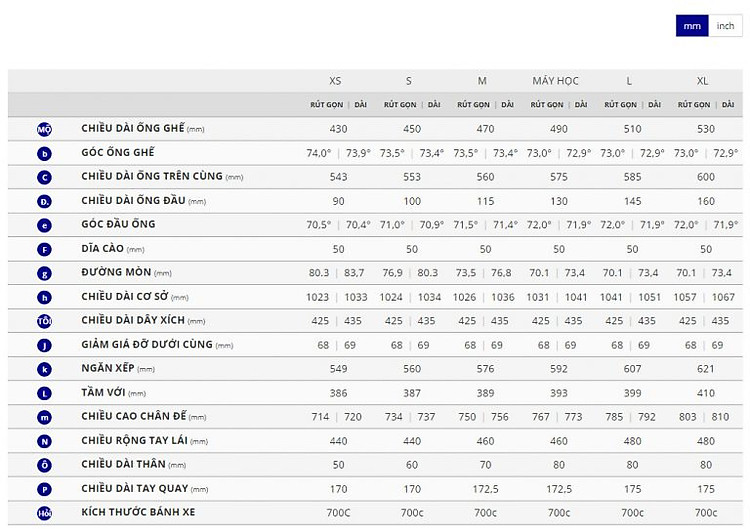
Task: Click the 'D.' icon for head tube length
Action: 44,201
